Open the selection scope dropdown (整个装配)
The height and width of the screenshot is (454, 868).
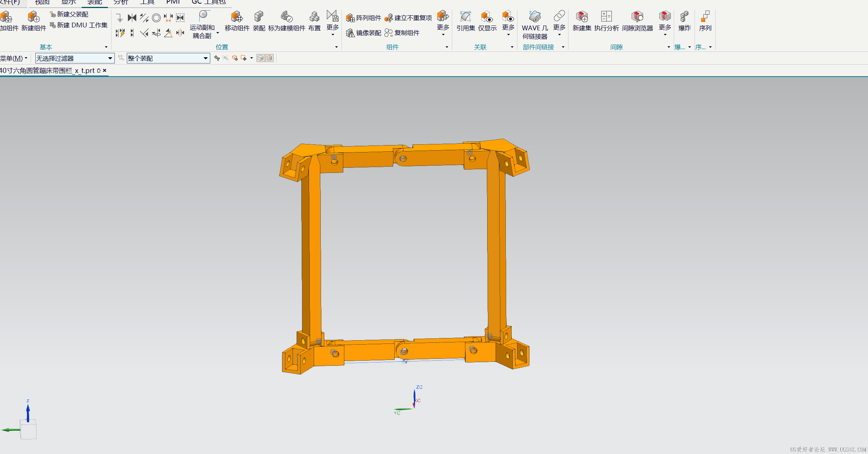tap(168, 58)
